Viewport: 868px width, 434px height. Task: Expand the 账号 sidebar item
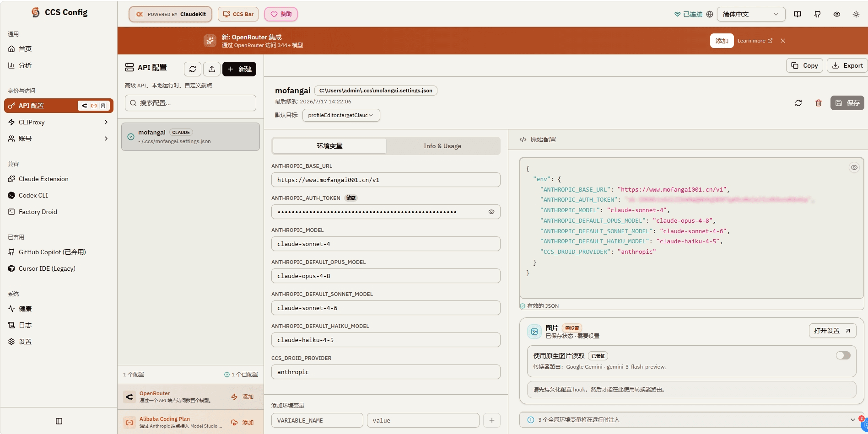tap(59, 139)
